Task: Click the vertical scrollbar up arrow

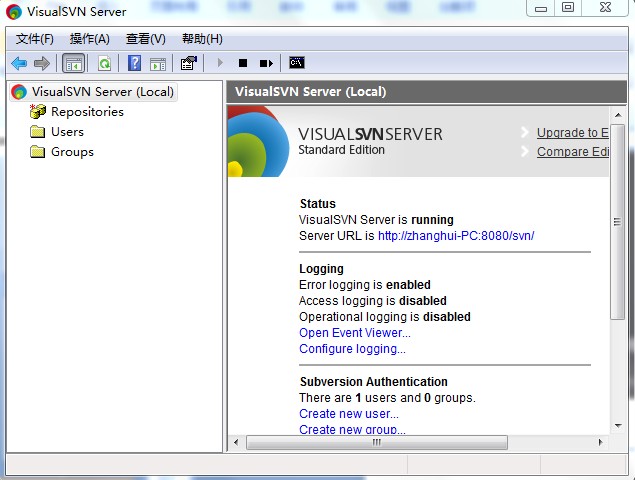Action: pyautogui.click(x=618, y=115)
